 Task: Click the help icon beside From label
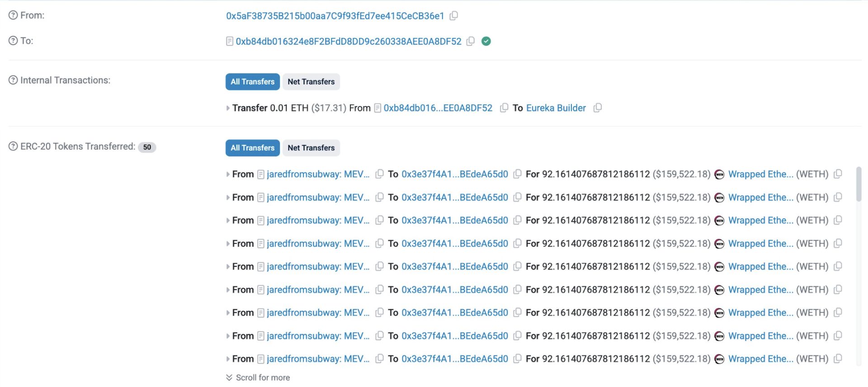[x=13, y=15]
